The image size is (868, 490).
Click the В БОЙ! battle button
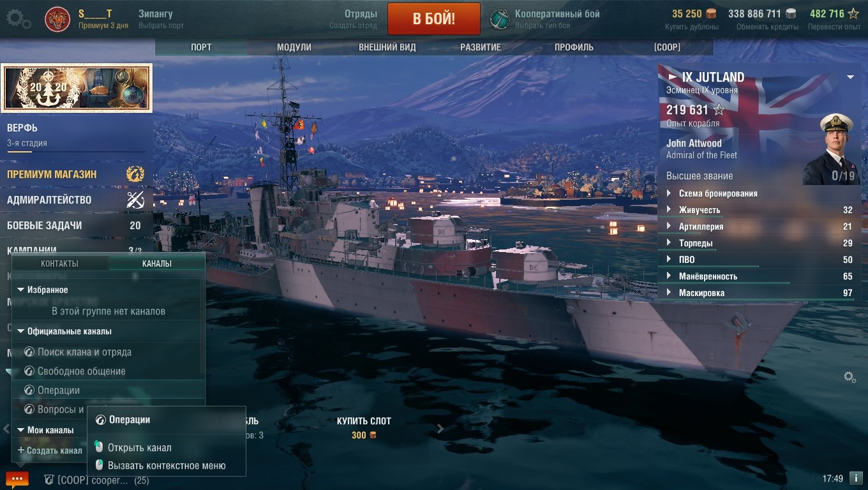click(434, 19)
